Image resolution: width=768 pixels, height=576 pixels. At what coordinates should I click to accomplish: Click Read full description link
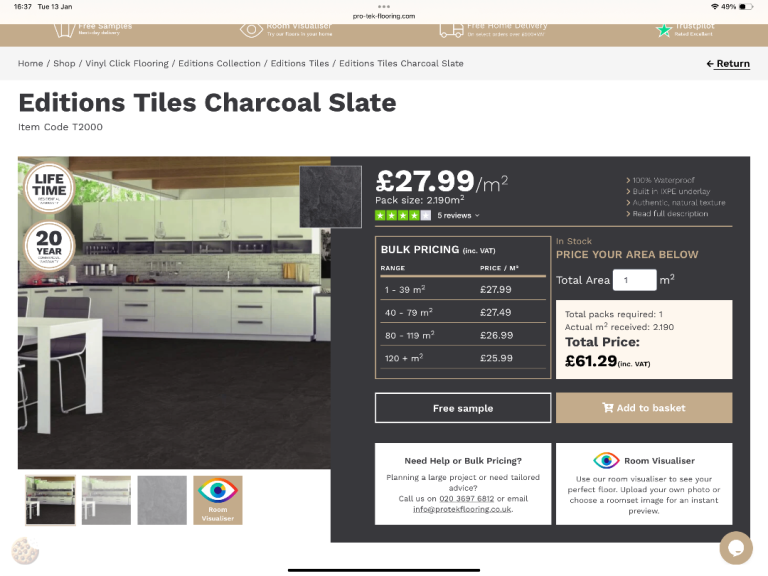(x=670, y=214)
